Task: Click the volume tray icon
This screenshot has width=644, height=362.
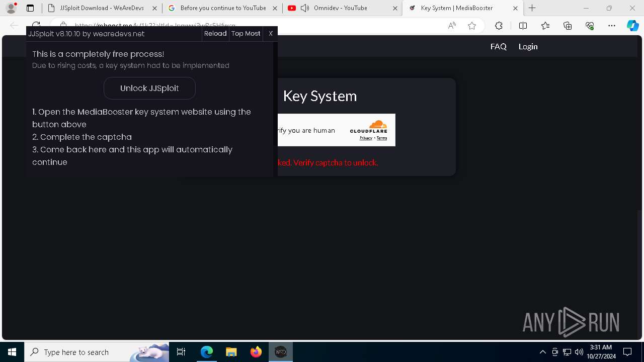Action: (x=579, y=352)
